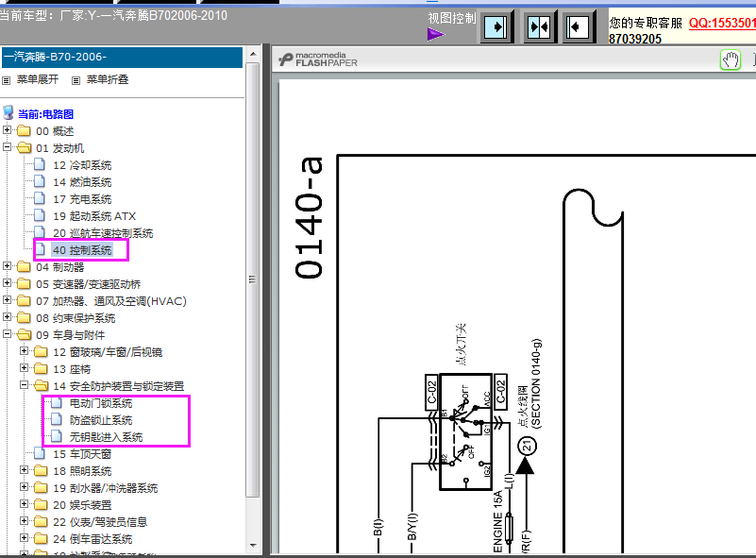Image resolution: width=756 pixels, height=558 pixels.
Task: Click folder icon of 01 发动机
Action: pyautogui.click(x=25, y=148)
